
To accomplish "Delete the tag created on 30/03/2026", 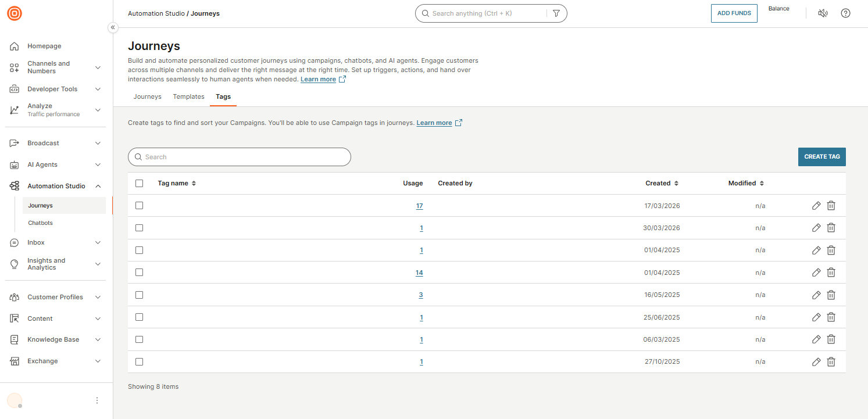I will (x=831, y=228).
